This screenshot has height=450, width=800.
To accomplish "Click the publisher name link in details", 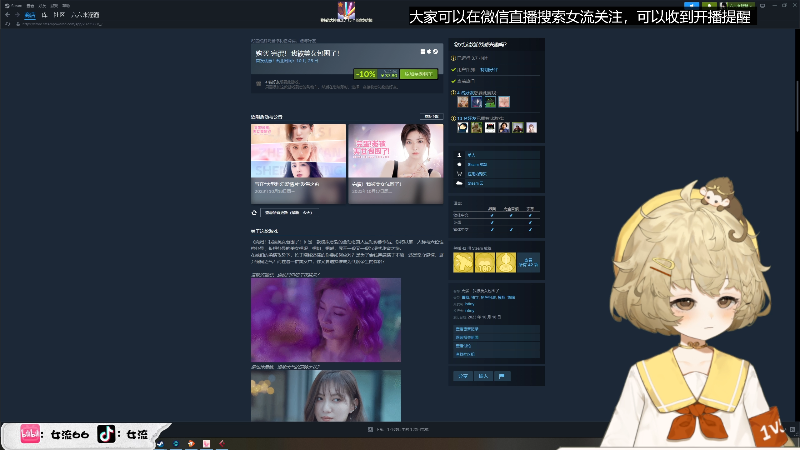I will click(469, 310).
